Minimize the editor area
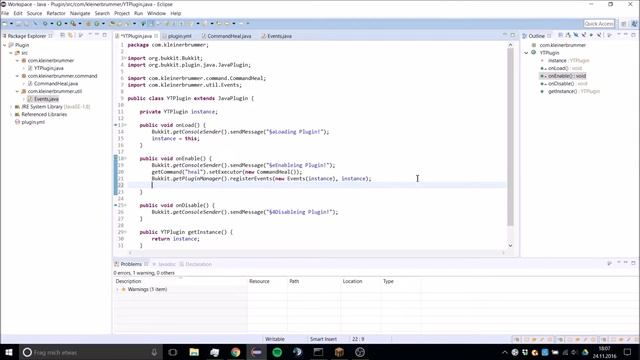The width and height of the screenshot is (640, 360). pos(504,35)
